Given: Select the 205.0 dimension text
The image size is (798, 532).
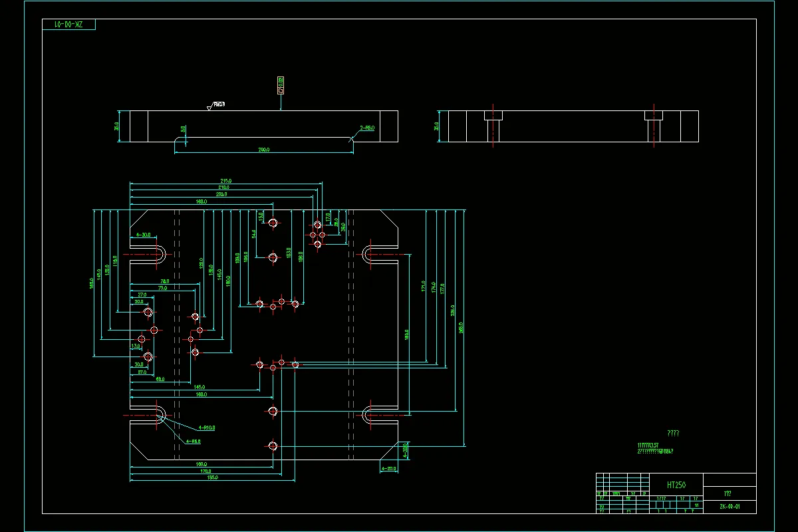Looking at the screenshot, I should [222, 194].
